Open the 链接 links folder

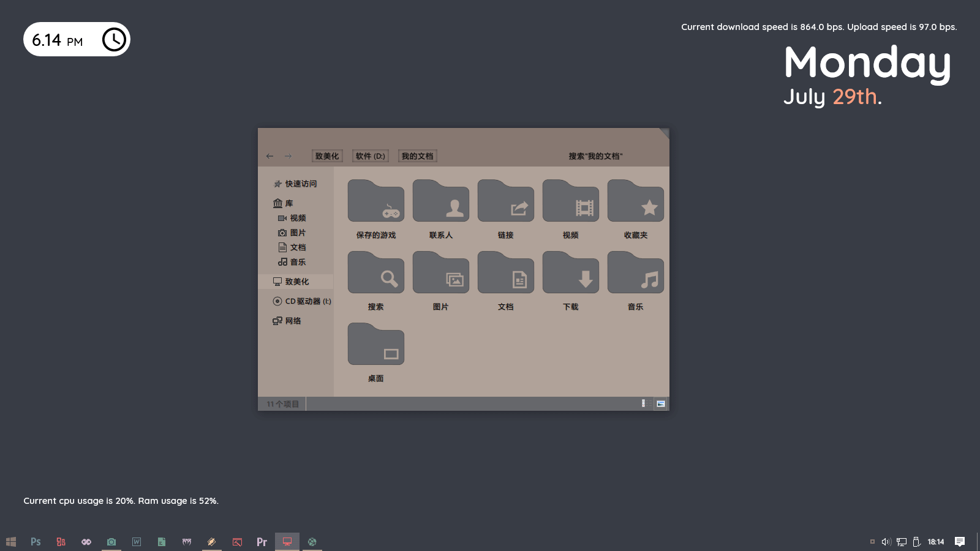(505, 202)
